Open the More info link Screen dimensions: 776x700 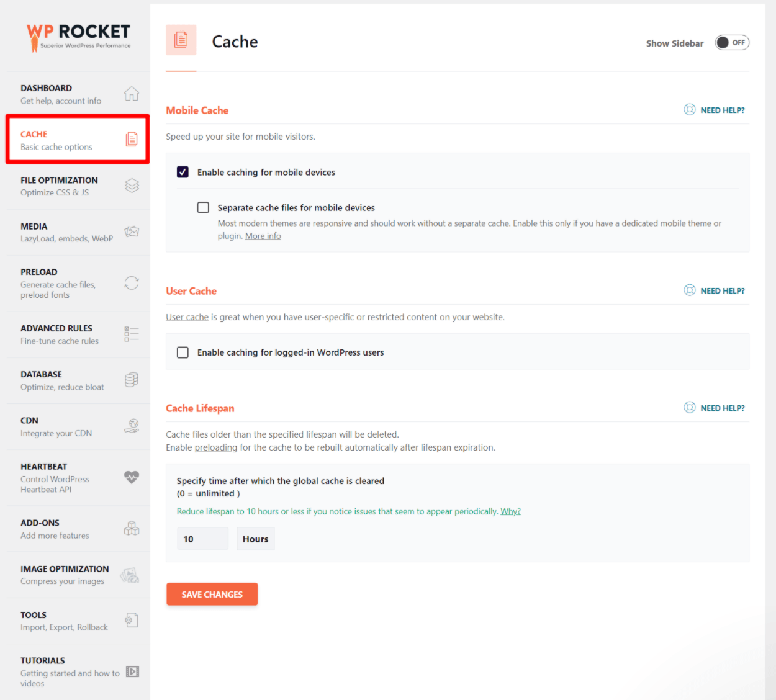[x=263, y=236]
